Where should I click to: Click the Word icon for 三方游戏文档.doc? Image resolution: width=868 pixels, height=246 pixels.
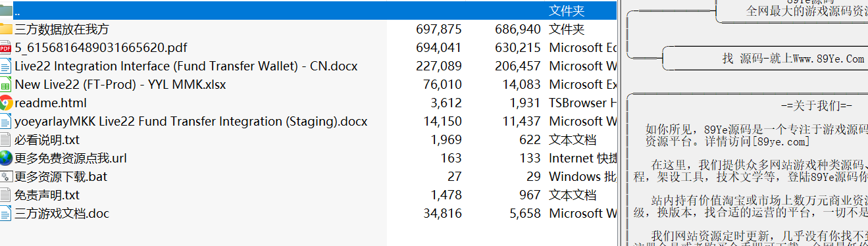coord(6,213)
